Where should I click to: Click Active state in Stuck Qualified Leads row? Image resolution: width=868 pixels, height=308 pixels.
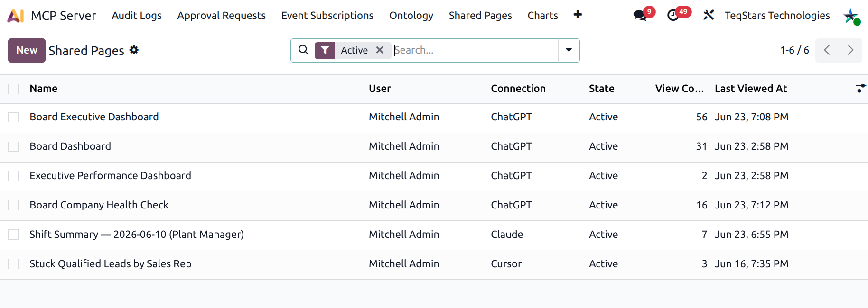click(603, 264)
